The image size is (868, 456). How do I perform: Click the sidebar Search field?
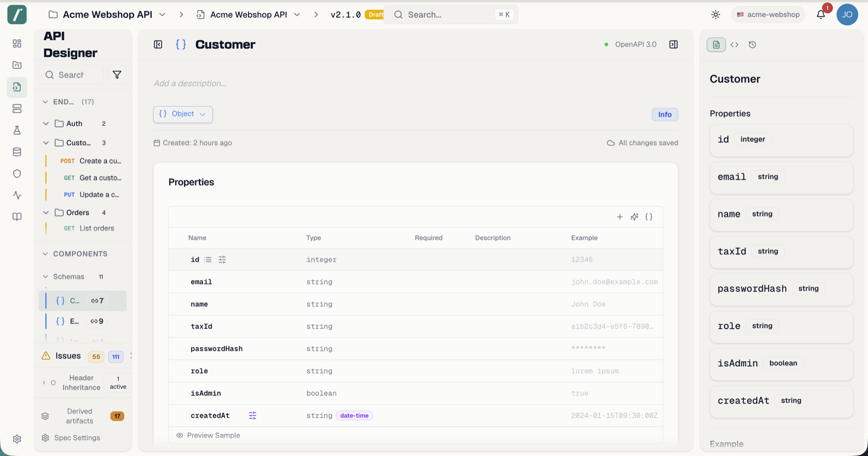(x=71, y=75)
